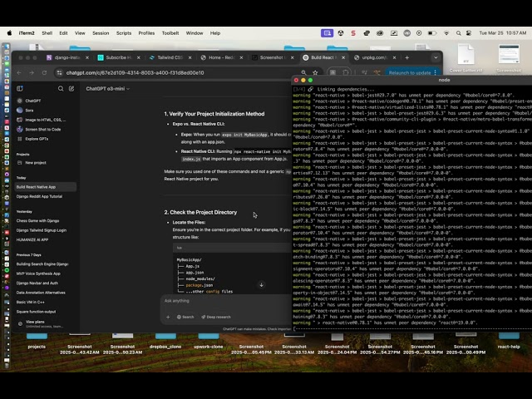Viewport: 532px width, 399px height.
Task: Toggle the Deep research button
Action: tap(216, 317)
